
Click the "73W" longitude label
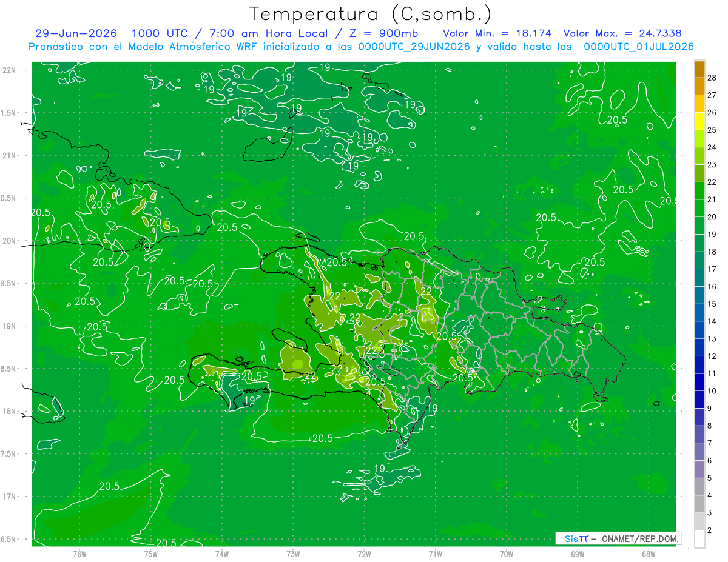[x=293, y=554]
